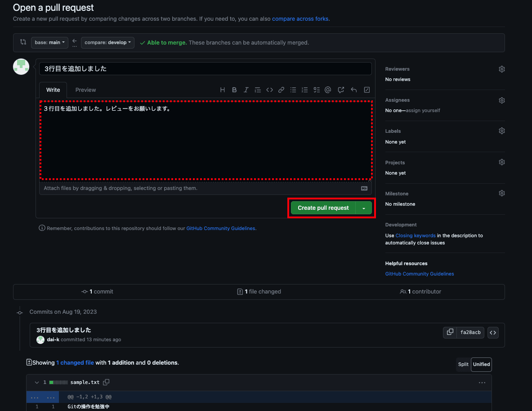
Task: Open the Create pull request options arrow
Action: [364, 208]
